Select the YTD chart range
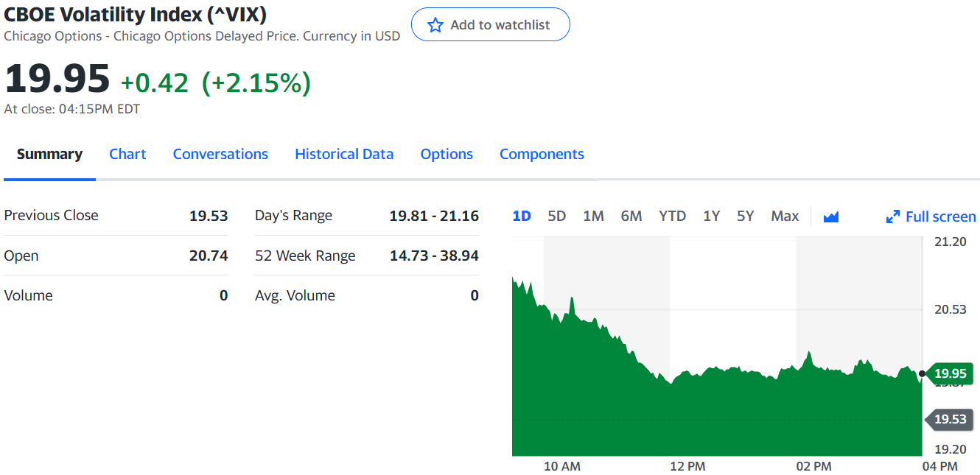 click(x=672, y=216)
